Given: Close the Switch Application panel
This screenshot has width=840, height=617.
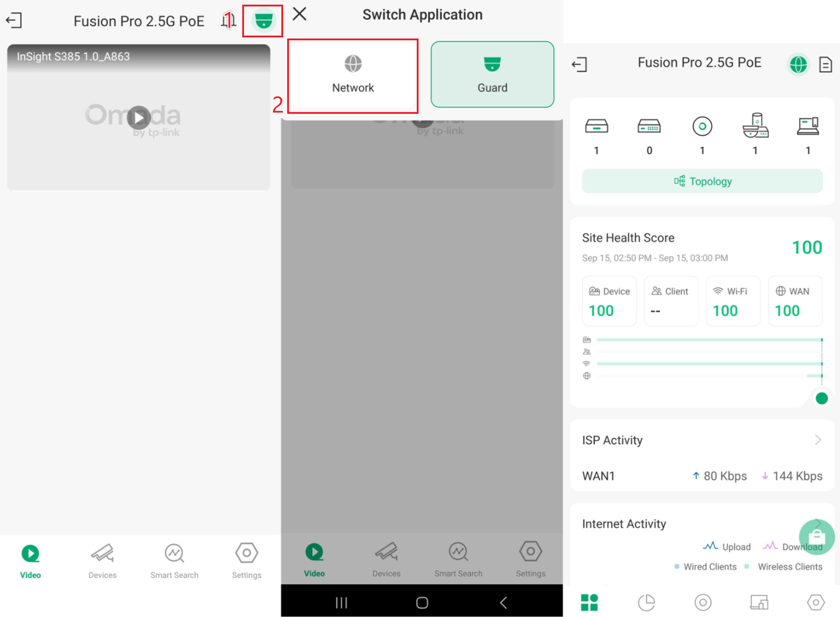Looking at the screenshot, I should [299, 14].
